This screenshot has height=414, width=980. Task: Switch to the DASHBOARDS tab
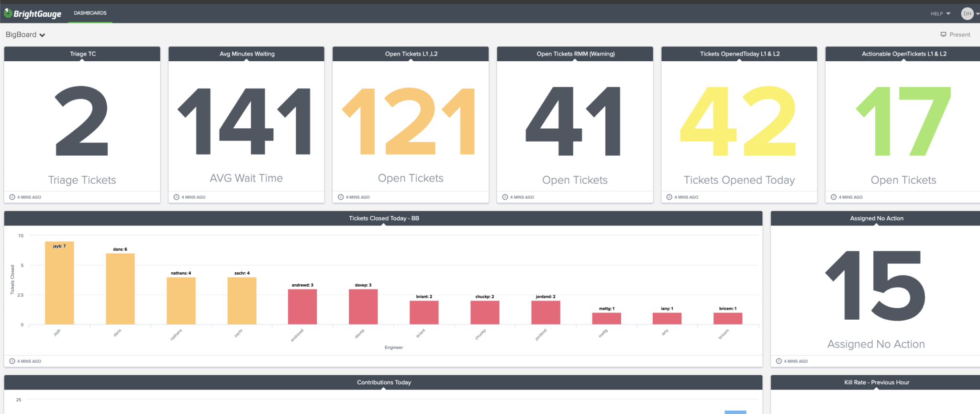click(90, 13)
